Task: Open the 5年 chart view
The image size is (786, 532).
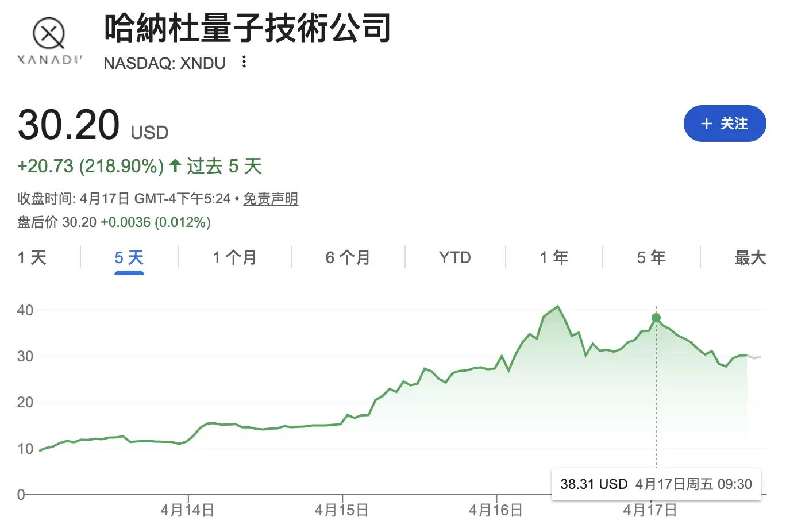Action: pyautogui.click(x=652, y=257)
